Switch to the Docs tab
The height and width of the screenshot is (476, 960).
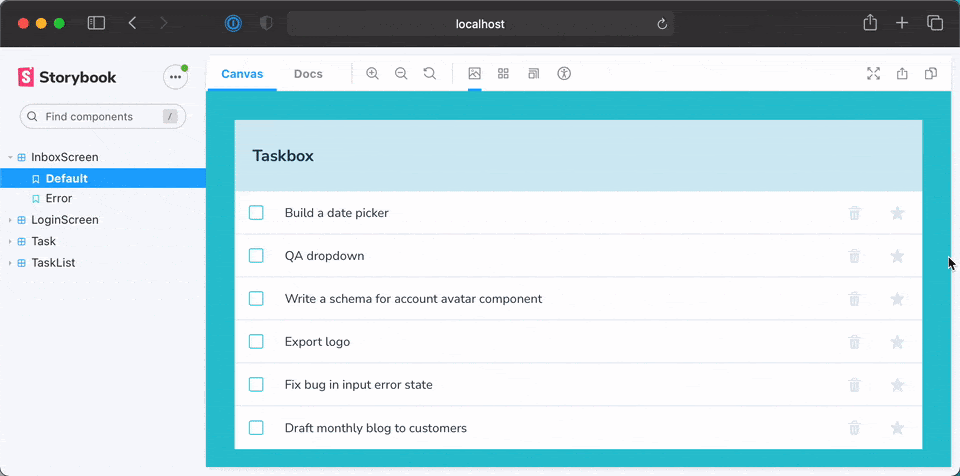coord(308,74)
